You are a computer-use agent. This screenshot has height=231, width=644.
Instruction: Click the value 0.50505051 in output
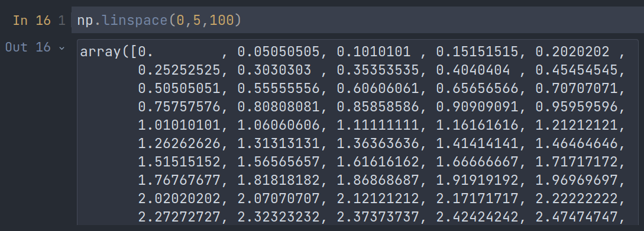[x=179, y=88]
